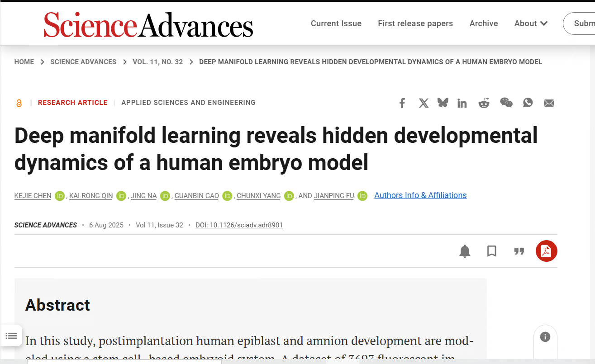Expand the About dropdown menu
Viewport: 595px width, 364px height.
coord(531,24)
